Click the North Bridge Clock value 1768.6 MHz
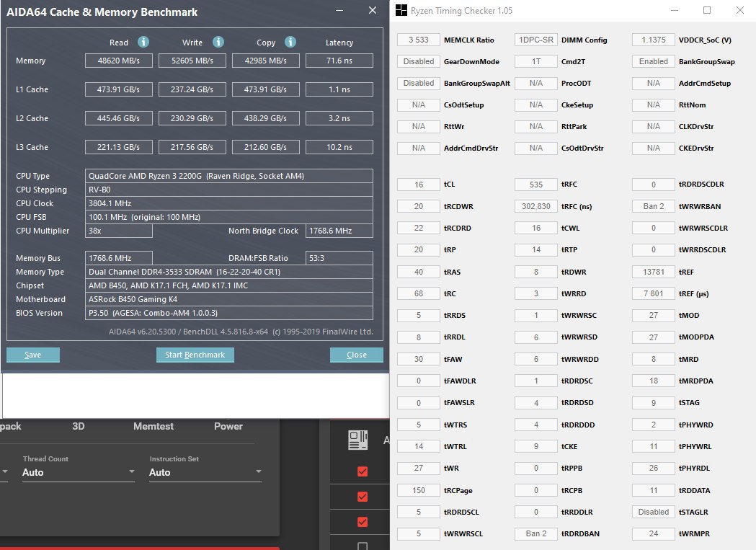This screenshot has height=550, width=756. click(339, 231)
